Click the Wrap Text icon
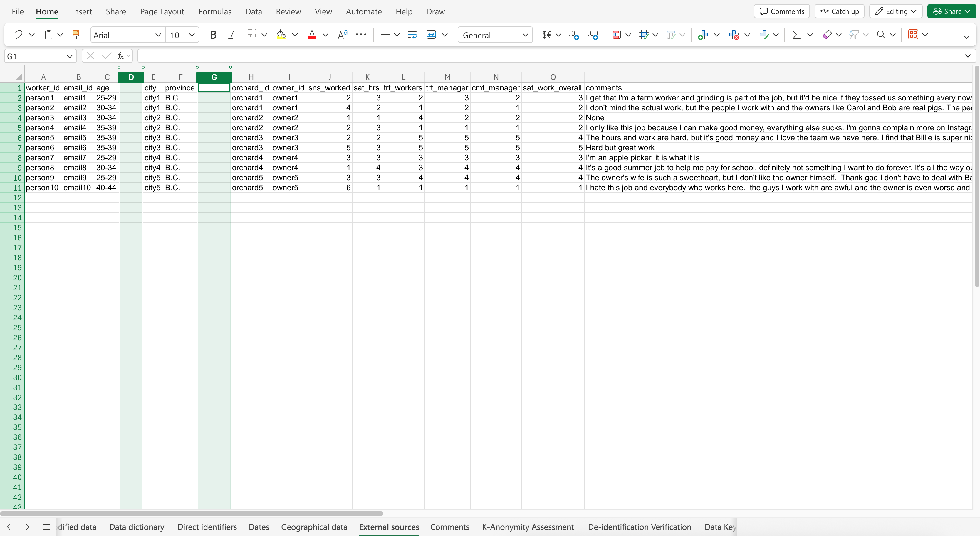Screen dimensions: 980x536 (412, 35)
